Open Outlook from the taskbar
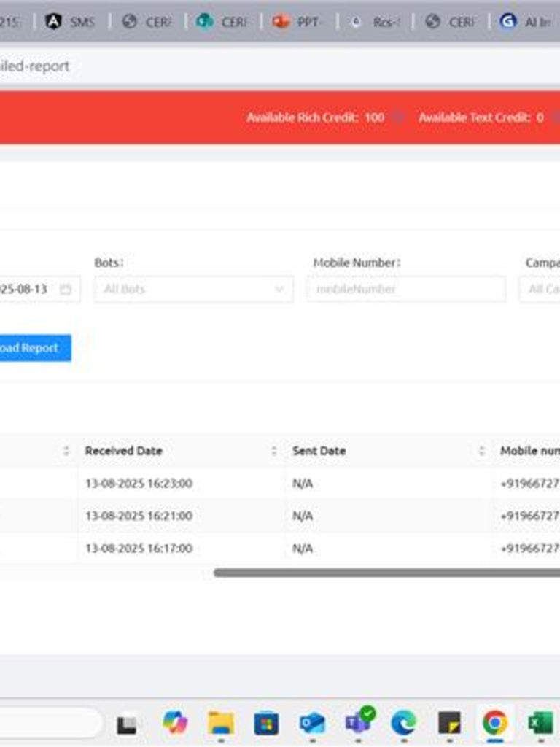The height and width of the screenshot is (747, 560). 312,723
